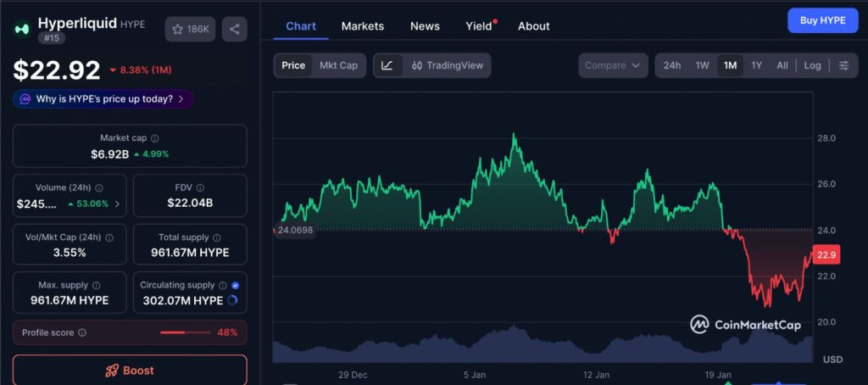
Task: Open the Chart tab
Action: pyautogui.click(x=301, y=26)
